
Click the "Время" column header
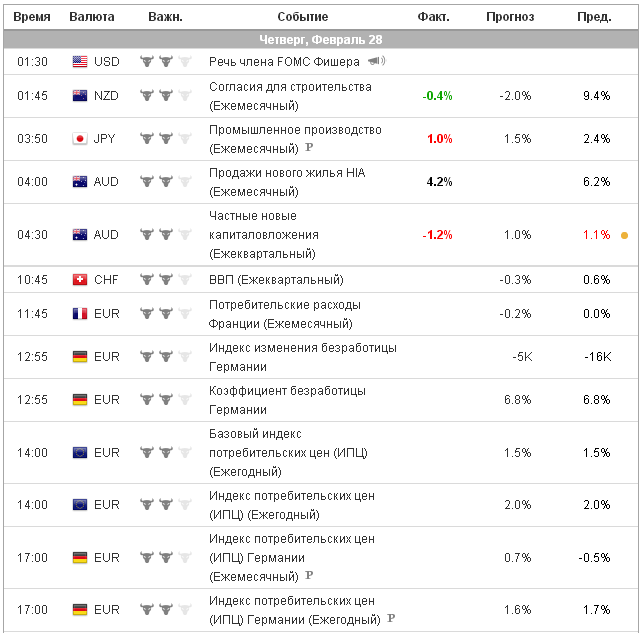33,17
